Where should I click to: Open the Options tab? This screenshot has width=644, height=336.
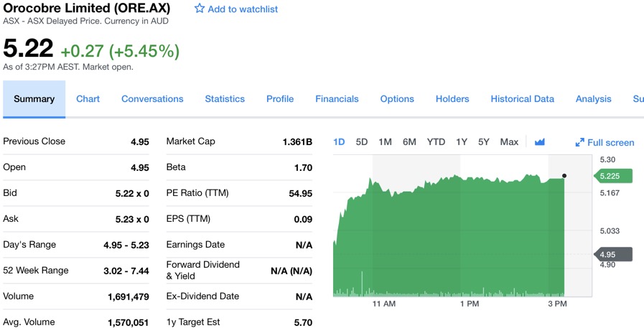pyautogui.click(x=397, y=99)
